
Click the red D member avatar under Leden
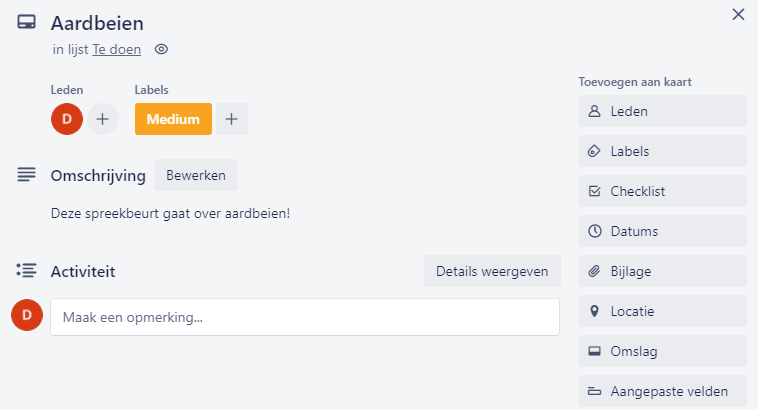pyautogui.click(x=67, y=119)
